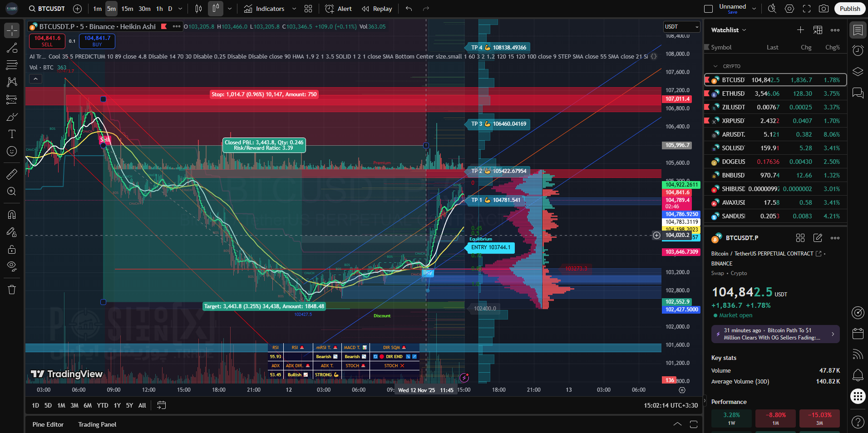This screenshot has width=868, height=433.
Task: Open the Alerts panel clock icon
Action: (x=858, y=51)
